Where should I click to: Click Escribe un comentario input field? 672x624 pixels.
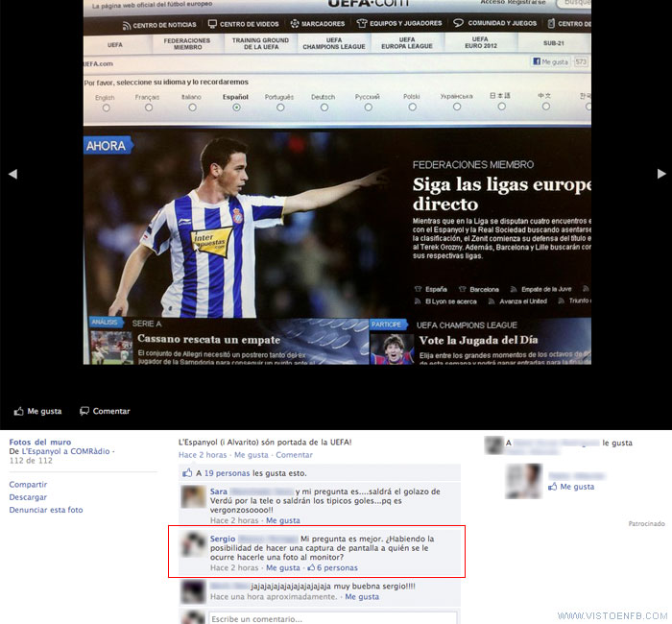(332, 618)
